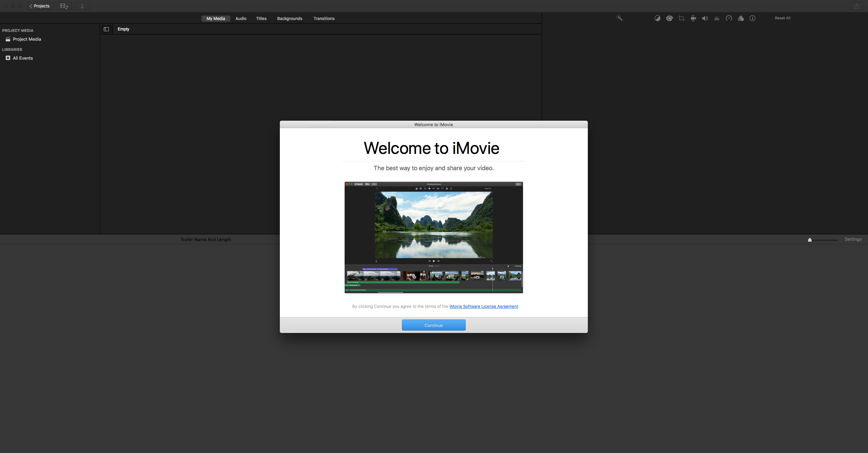
Task: Toggle the libraries sidebar visibility
Action: (x=106, y=29)
